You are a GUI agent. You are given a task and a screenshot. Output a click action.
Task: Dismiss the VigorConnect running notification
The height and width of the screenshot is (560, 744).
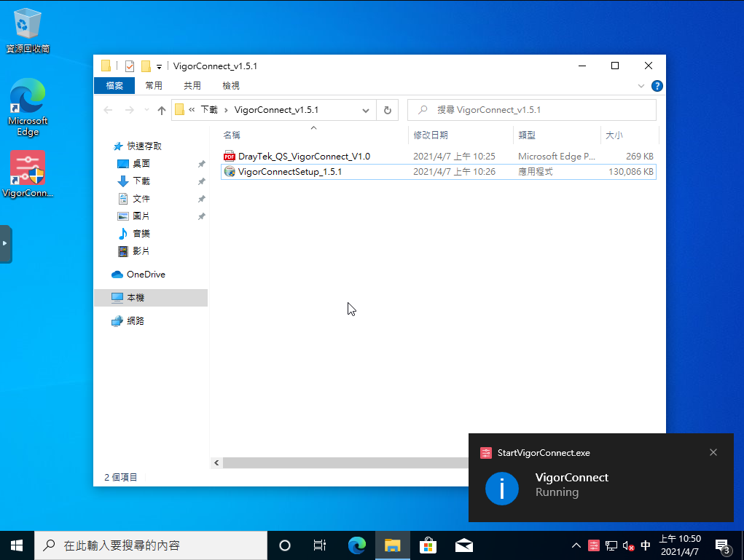(x=713, y=452)
